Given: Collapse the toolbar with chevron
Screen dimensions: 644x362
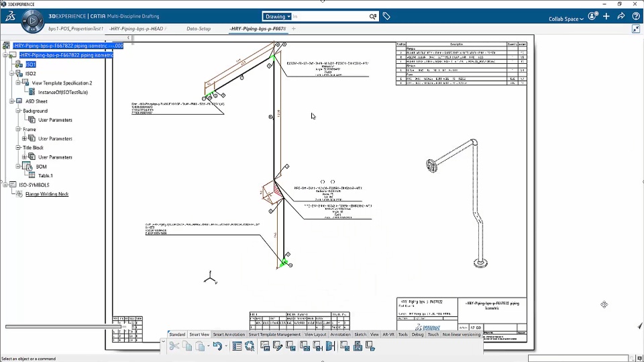Looking at the screenshot, I should (163, 341).
